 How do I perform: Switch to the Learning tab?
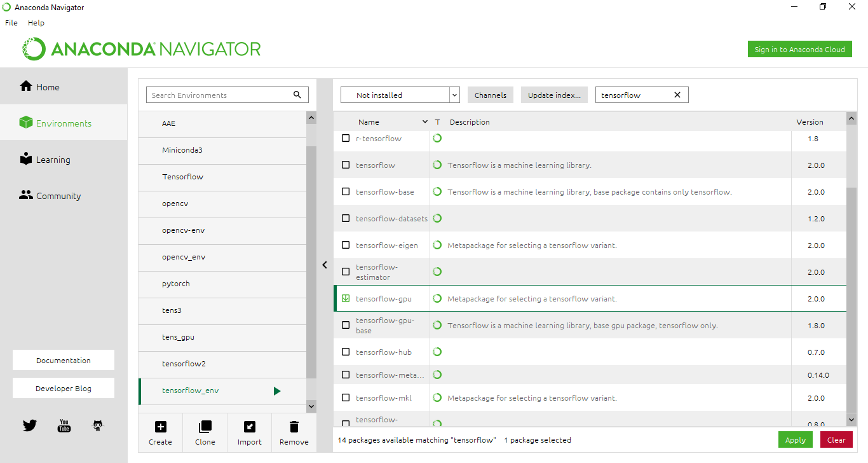(x=53, y=160)
